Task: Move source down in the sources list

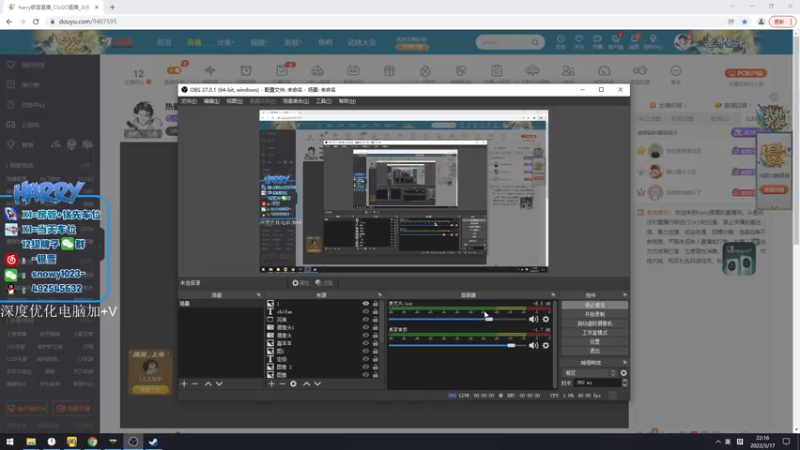Action: [317, 384]
